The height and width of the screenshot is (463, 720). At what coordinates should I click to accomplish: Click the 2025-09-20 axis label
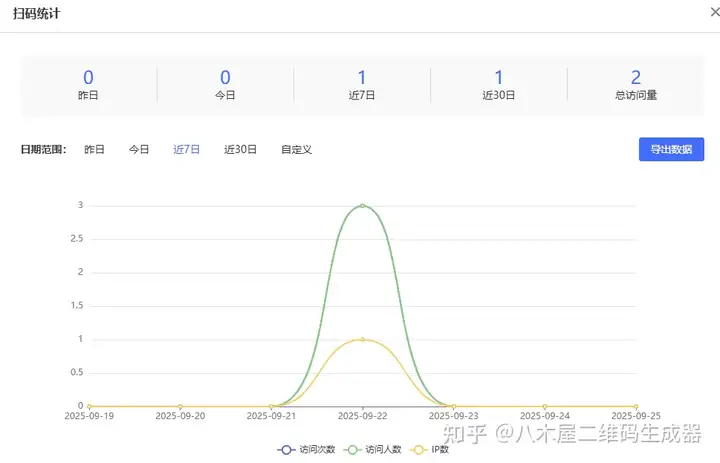(x=180, y=416)
